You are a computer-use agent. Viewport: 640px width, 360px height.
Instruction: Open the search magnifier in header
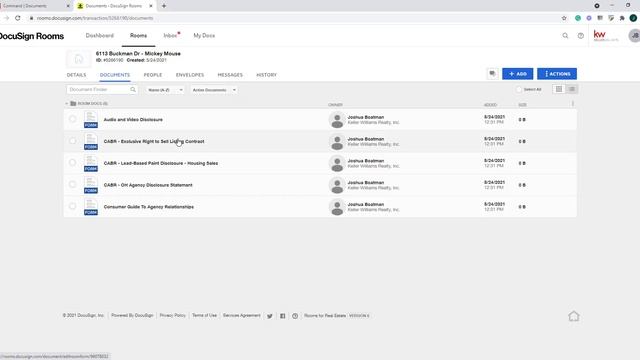565,36
